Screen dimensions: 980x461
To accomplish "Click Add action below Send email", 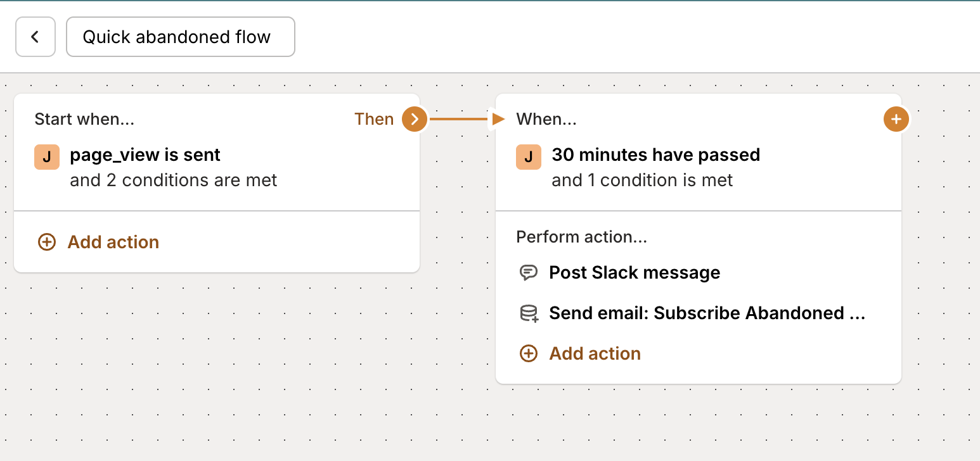I will 595,353.
